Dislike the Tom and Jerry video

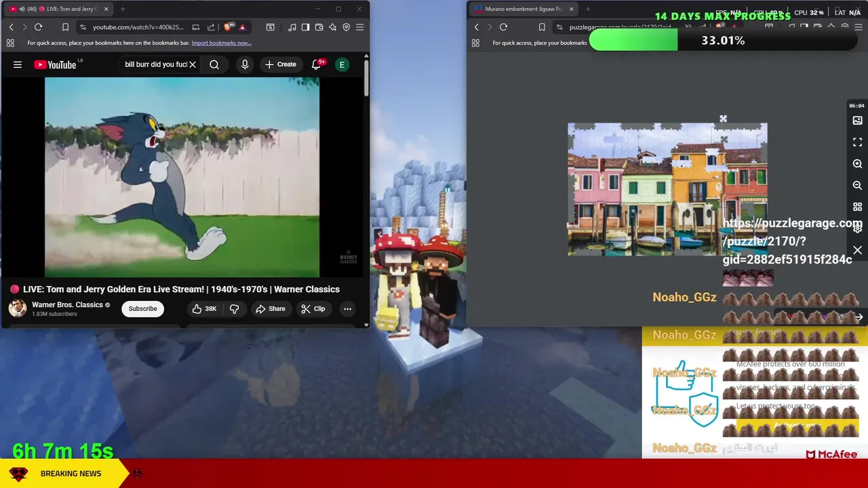coord(234,309)
